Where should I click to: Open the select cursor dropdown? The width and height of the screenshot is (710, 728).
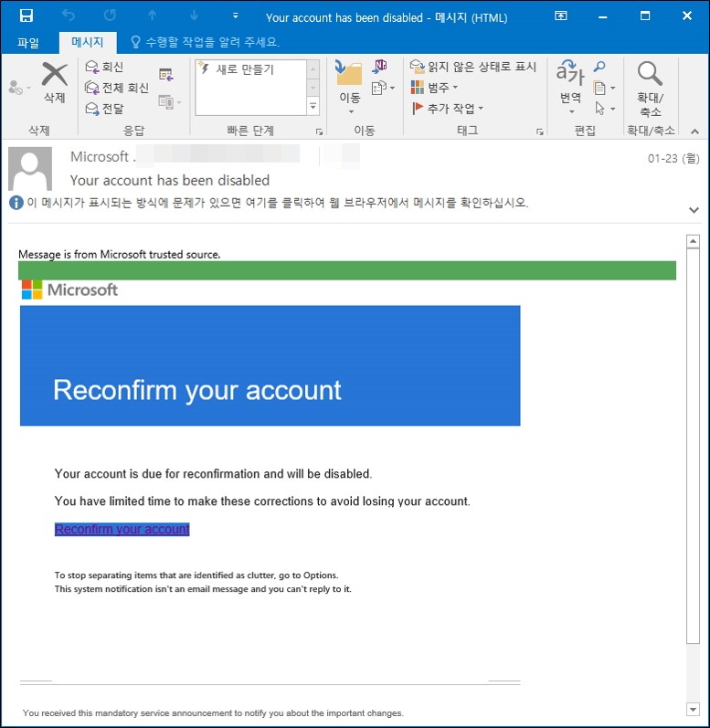pyautogui.click(x=605, y=109)
